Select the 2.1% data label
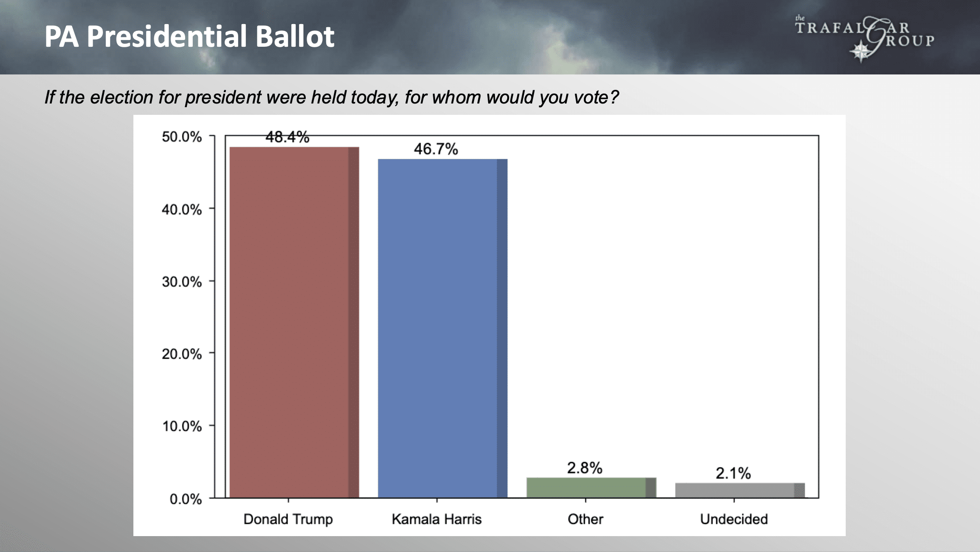The width and height of the screenshot is (980, 552). (x=733, y=473)
